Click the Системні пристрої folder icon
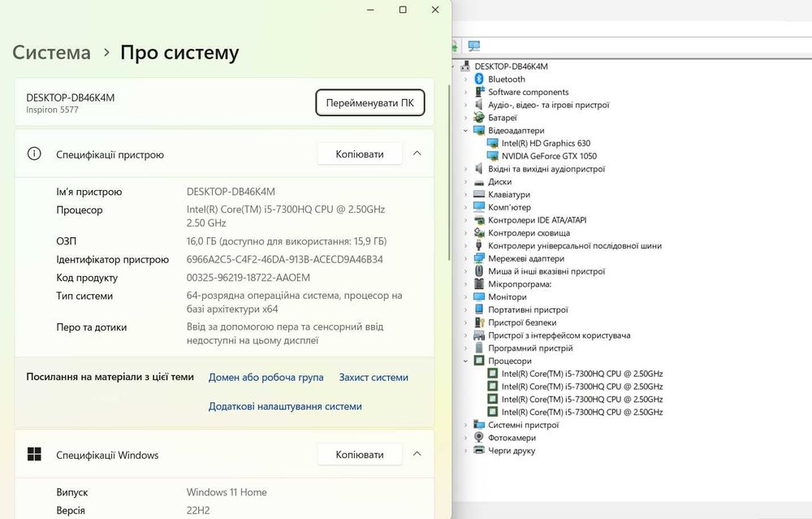 point(479,425)
